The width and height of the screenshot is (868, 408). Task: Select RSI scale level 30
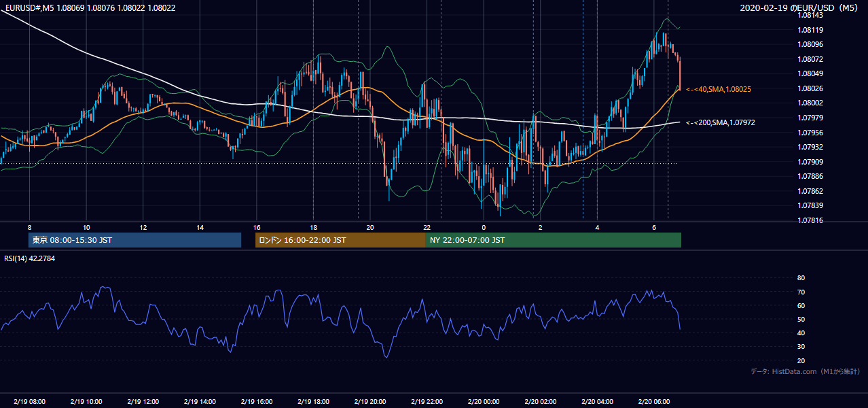(801, 347)
